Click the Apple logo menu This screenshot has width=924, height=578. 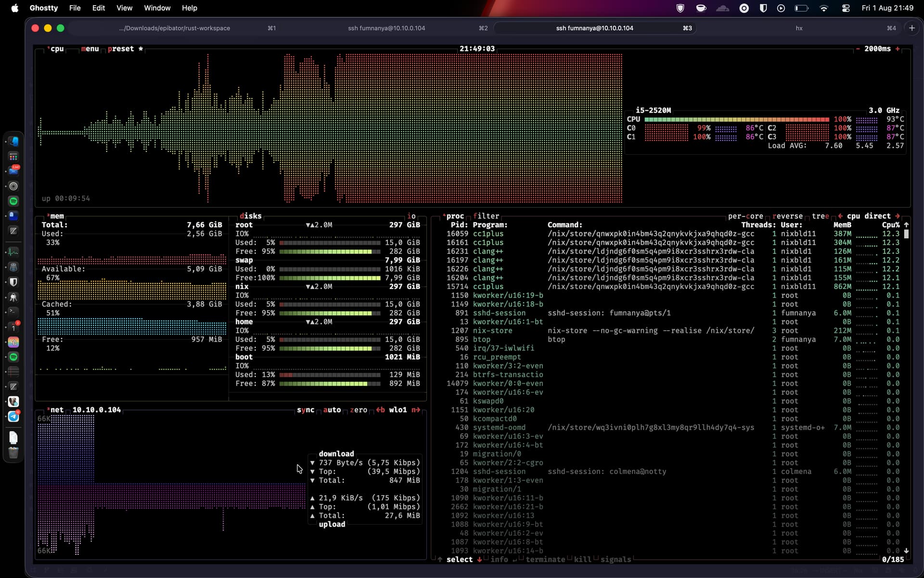click(x=14, y=8)
